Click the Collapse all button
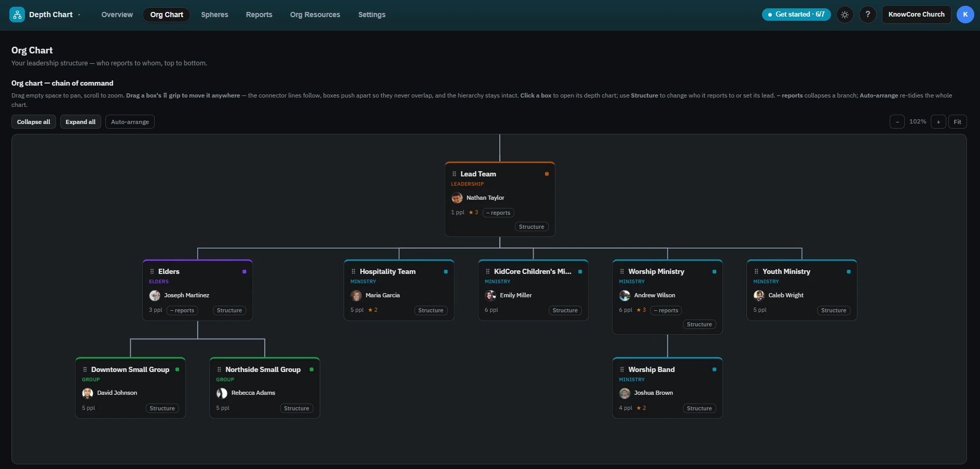This screenshot has width=980, height=469. tap(34, 122)
